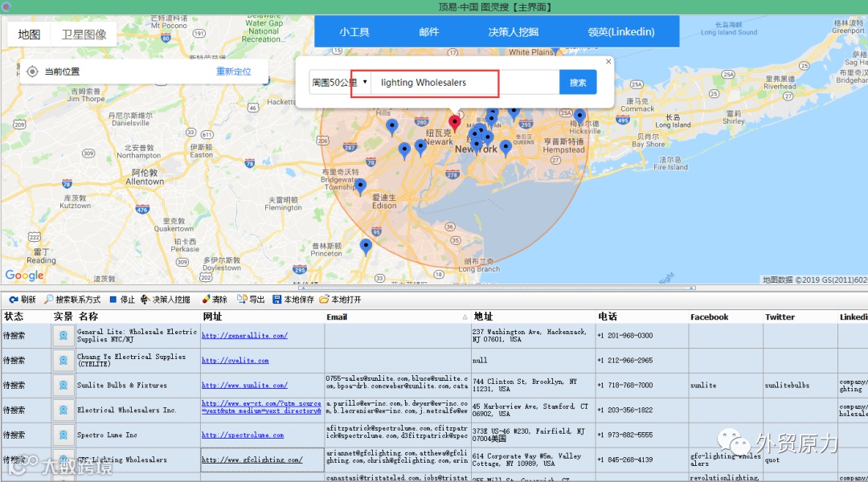Click the blue pin near Princeton
868x482 pixels.
(x=366, y=247)
